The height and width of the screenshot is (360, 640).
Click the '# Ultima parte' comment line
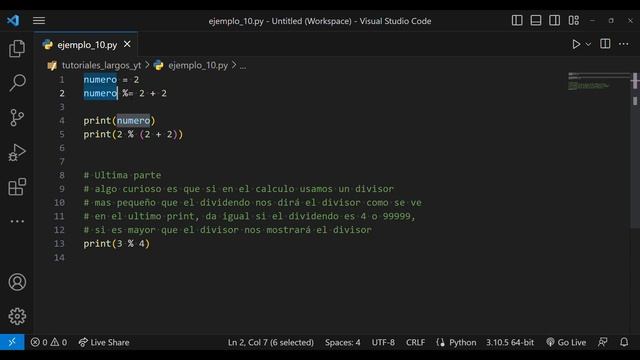(x=122, y=175)
